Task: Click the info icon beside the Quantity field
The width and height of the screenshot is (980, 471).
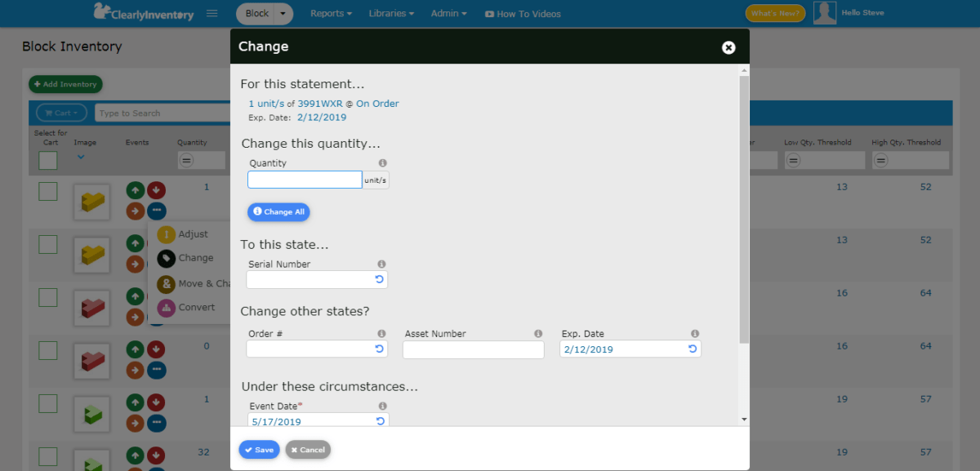Action: point(383,162)
